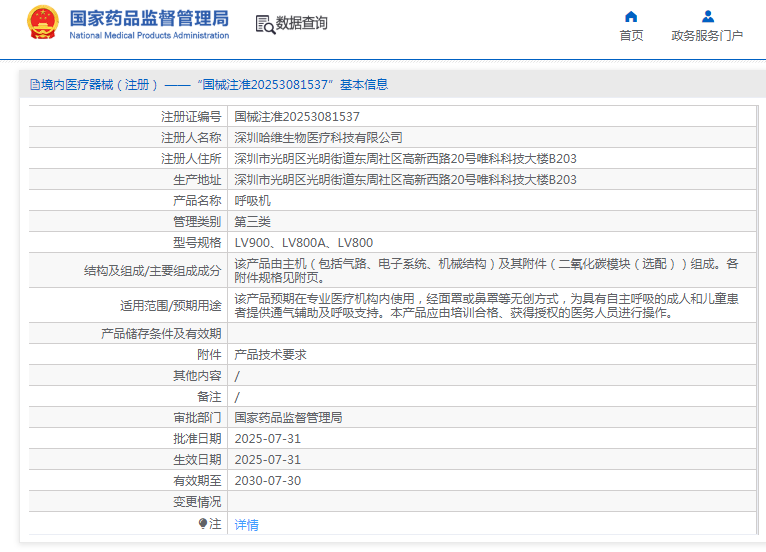766x552 pixels.
Task: Click the 型号规格 row label
Action: pyautogui.click(x=197, y=243)
